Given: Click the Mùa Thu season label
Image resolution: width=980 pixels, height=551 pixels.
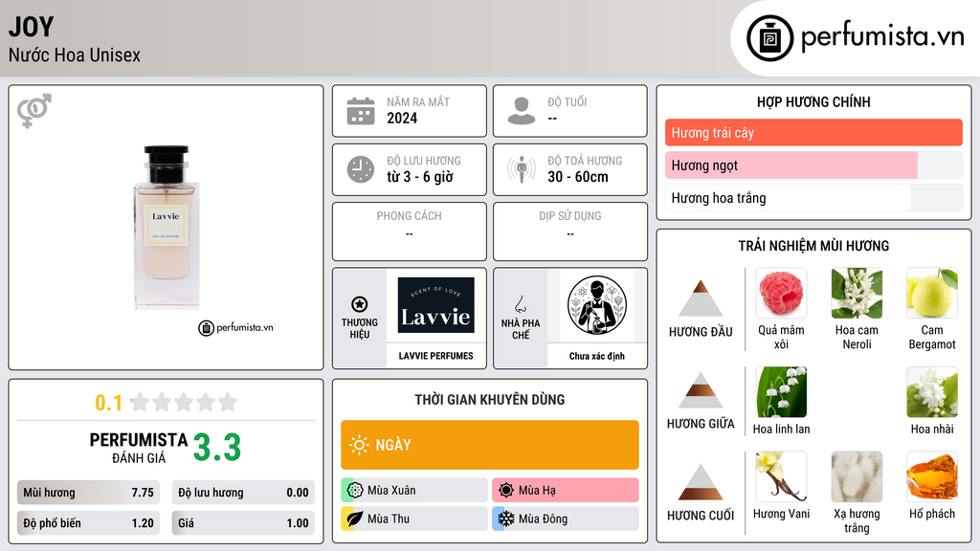Looking at the screenshot, I should pos(389,518).
